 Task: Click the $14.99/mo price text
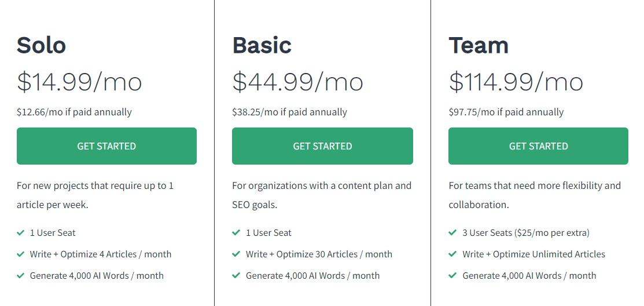click(x=79, y=82)
